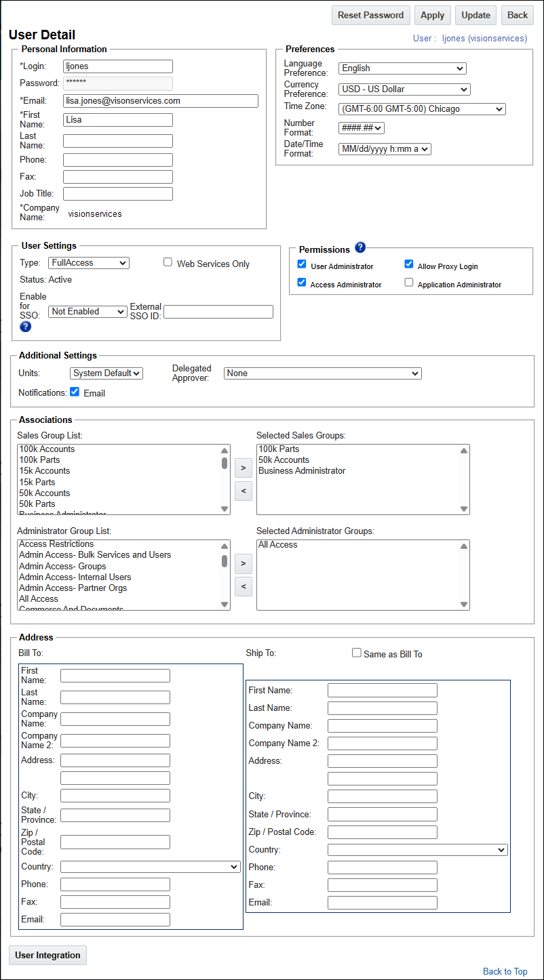Open the Delegated Approver dropdown
The width and height of the screenshot is (544, 980).
point(322,373)
